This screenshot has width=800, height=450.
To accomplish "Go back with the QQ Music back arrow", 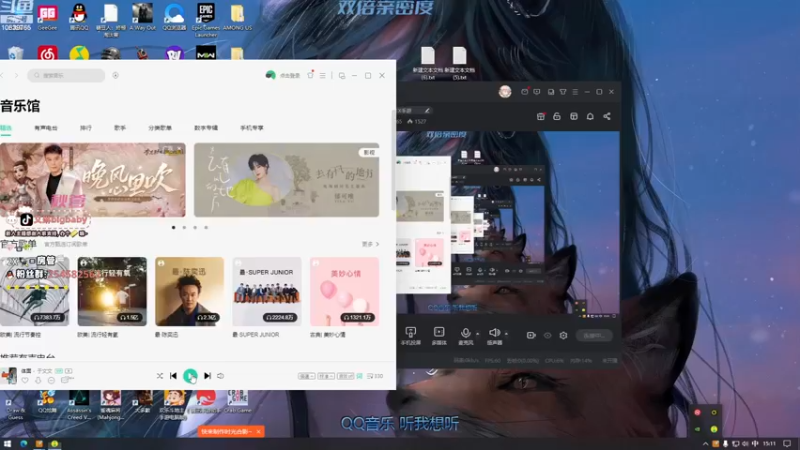I will [x=3, y=76].
